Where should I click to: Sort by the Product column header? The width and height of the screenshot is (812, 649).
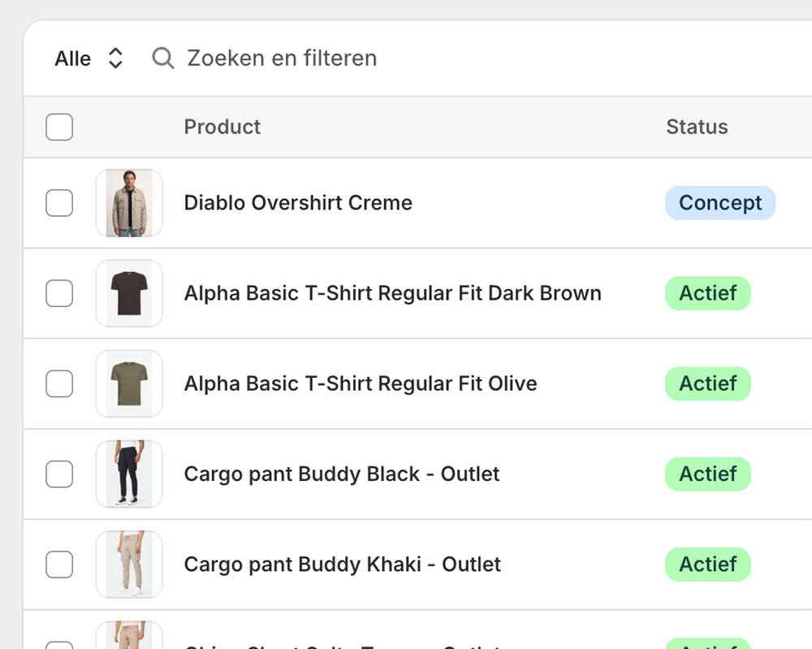[222, 127]
